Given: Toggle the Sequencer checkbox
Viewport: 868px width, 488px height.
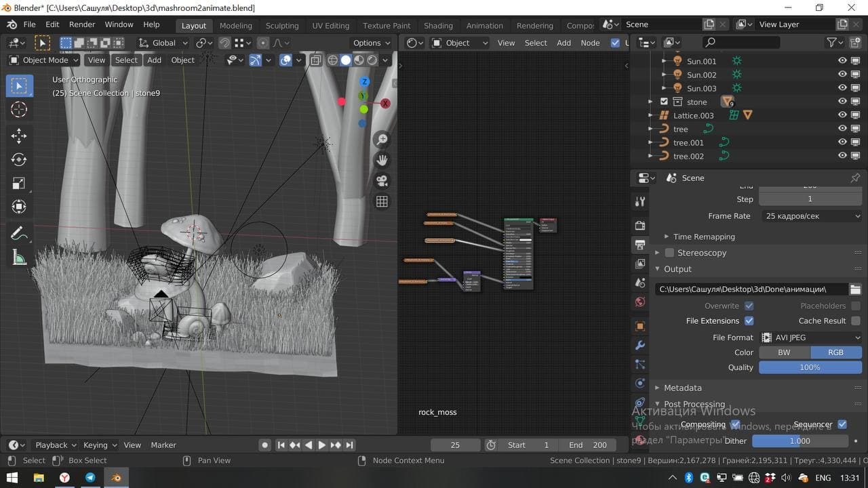Looking at the screenshot, I should click(x=842, y=424).
